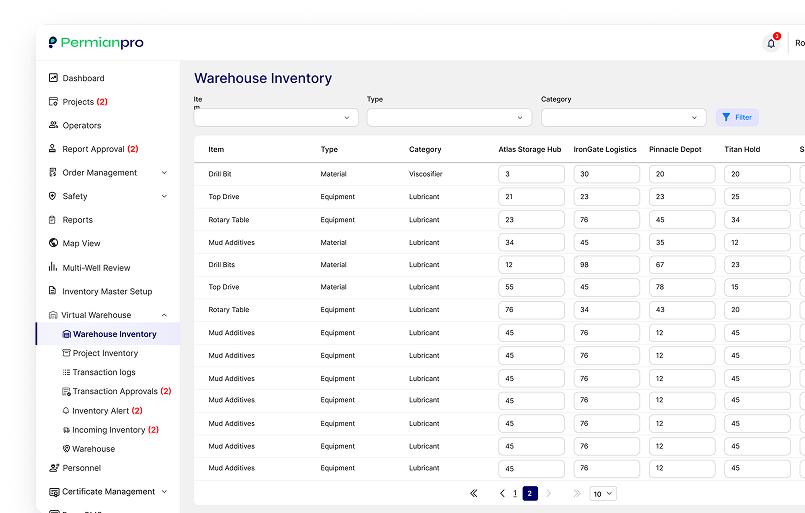
Task: Expand the Order Management menu chevron
Action: click(164, 173)
